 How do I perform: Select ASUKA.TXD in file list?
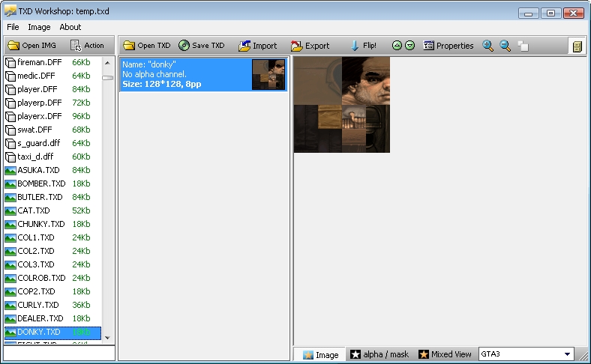coord(52,170)
